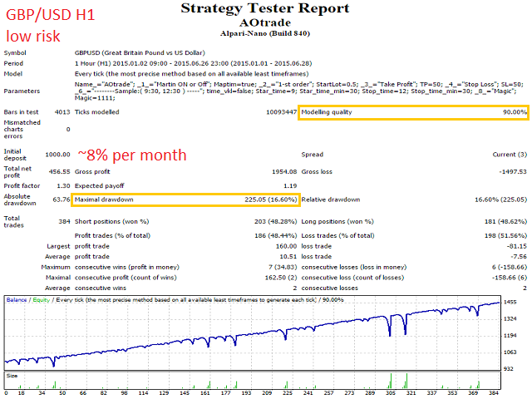
Task: Click the 'Strategy Tester Report' title
Action: tap(265, 8)
